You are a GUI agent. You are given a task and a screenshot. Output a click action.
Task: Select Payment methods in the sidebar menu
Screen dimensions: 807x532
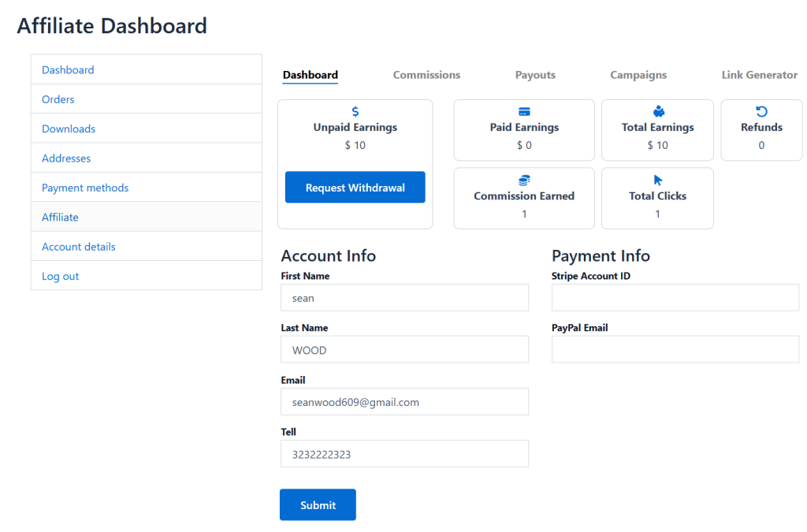point(85,188)
